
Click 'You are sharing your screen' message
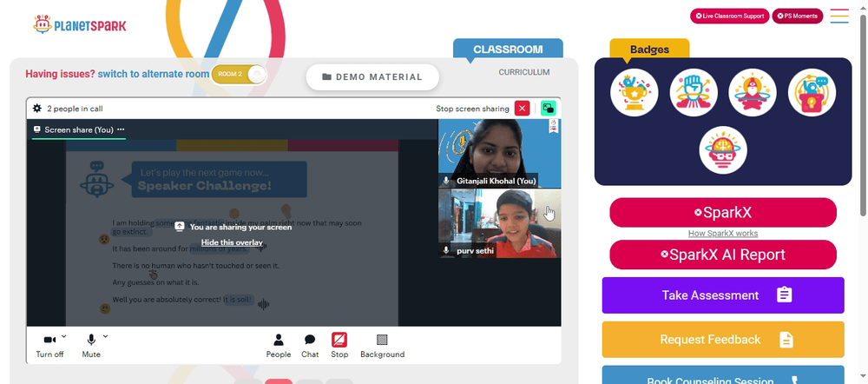240,227
